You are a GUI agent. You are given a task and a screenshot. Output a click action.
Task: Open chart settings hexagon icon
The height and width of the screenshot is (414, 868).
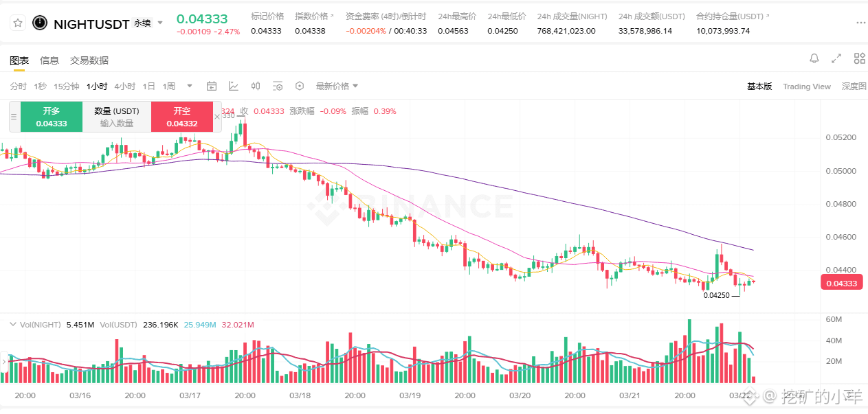click(300, 87)
